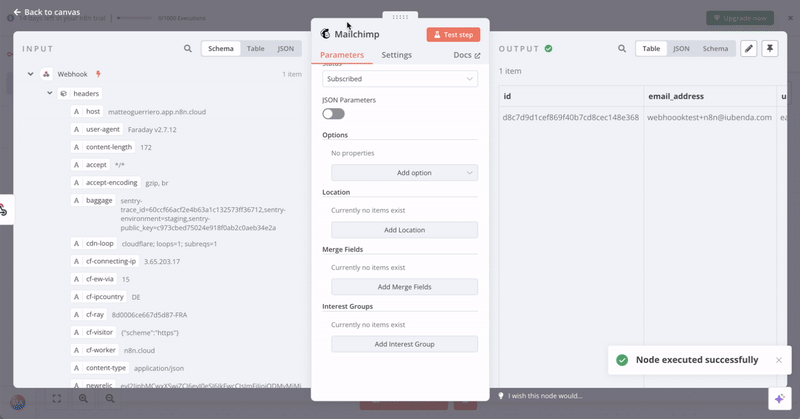800x419 pixels.
Task: Switch to the Settings tab
Action: coord(396,55)
